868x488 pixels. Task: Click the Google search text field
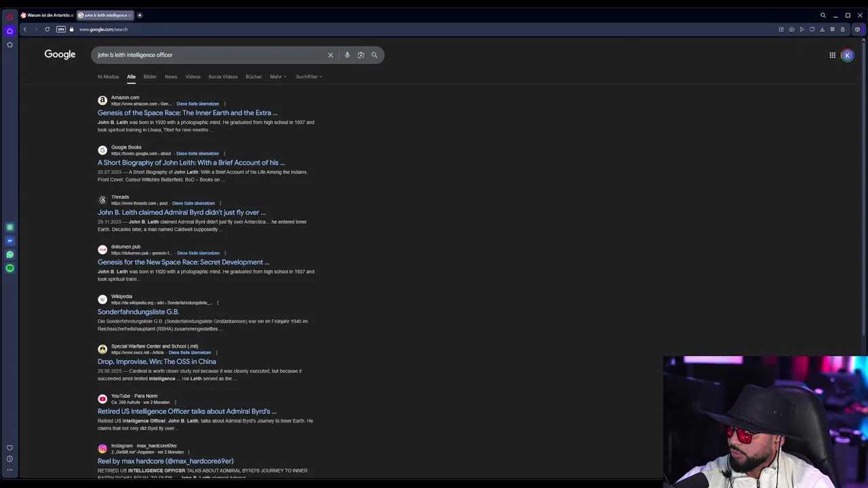210,55
